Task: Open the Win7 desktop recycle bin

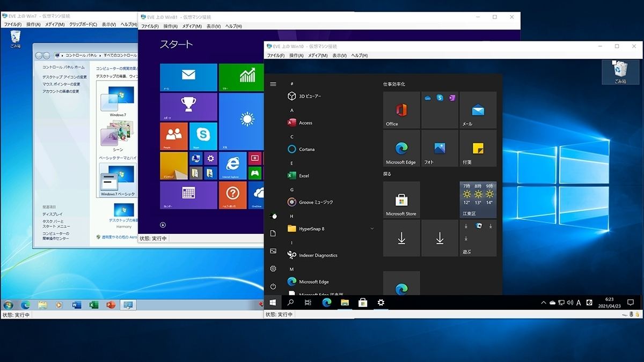Action: pos(16,40)
